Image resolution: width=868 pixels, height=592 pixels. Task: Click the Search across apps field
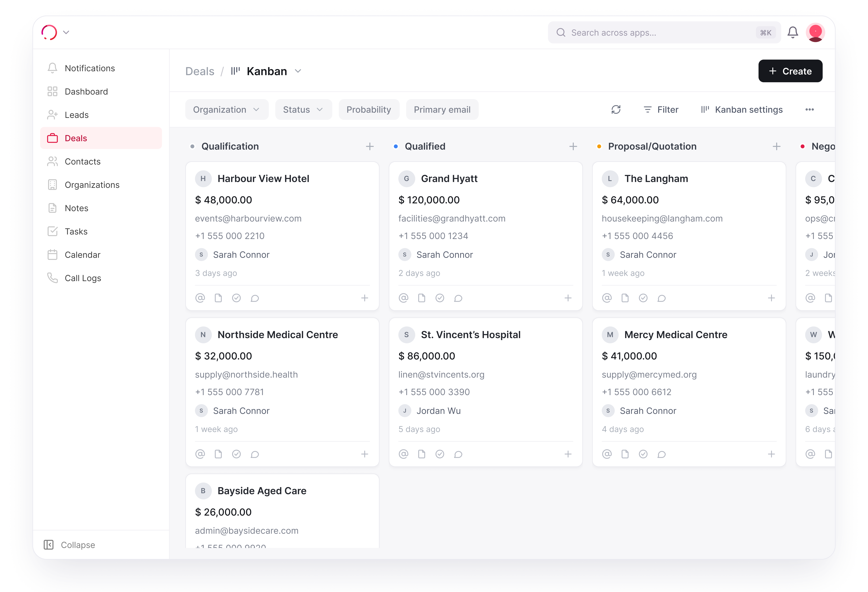click(x=664, y=33)
